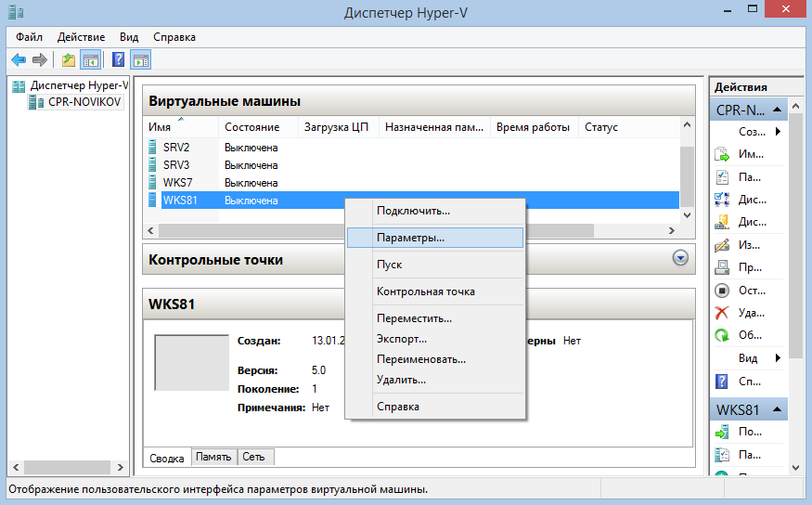The height and width of the screenshot is (505, 812).
Task: Toggle the Actions pane toolbar icon
Action: [141, 60]
